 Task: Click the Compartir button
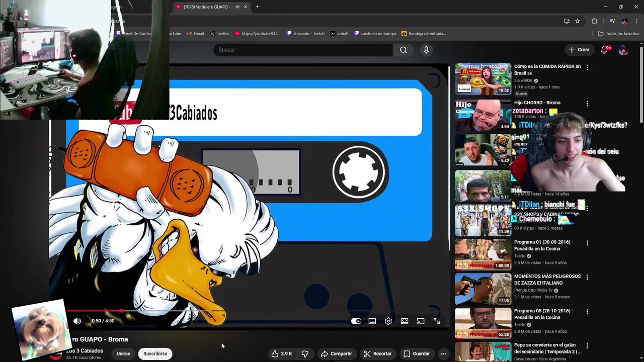[x=336, y=354]
